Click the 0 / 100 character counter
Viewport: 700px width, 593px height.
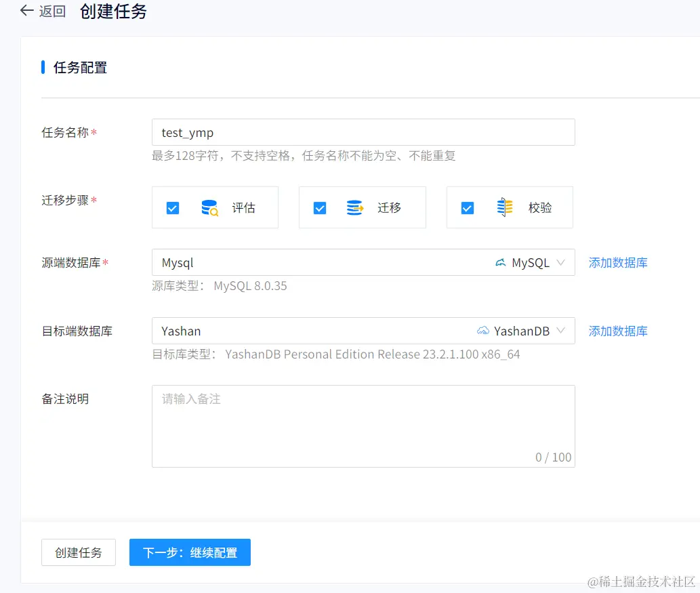[x=553, y=457]
